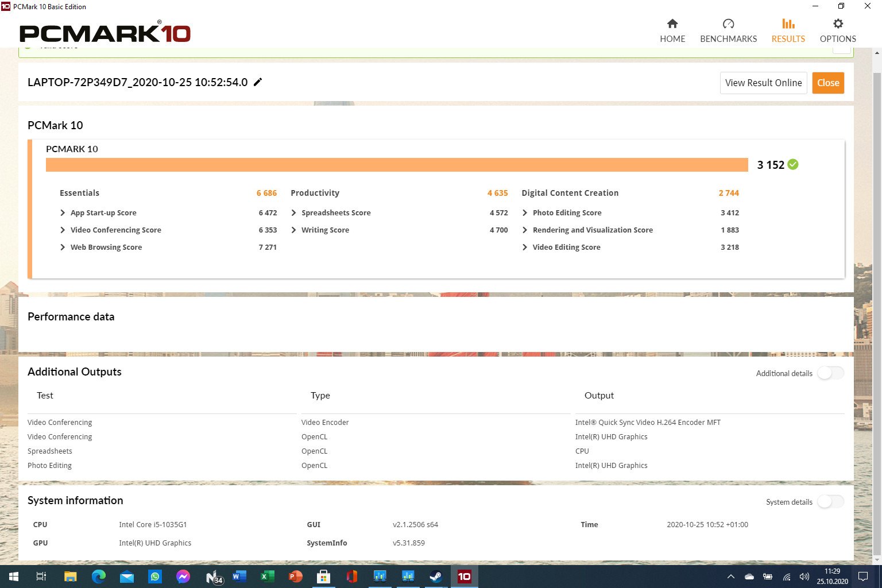Open the Windows Start menu
This screenshot has height=588, width=882.
(x=14, y=577)
